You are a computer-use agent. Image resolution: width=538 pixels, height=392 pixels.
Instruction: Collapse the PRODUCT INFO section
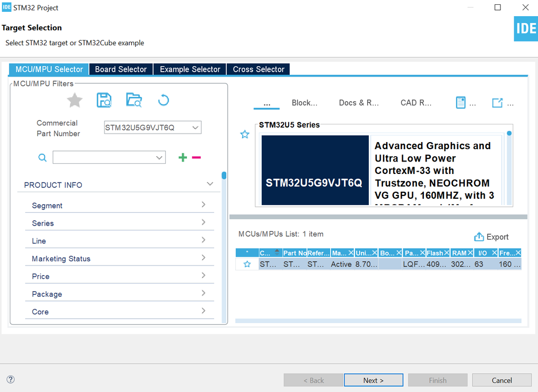click(x=210, y=184)
